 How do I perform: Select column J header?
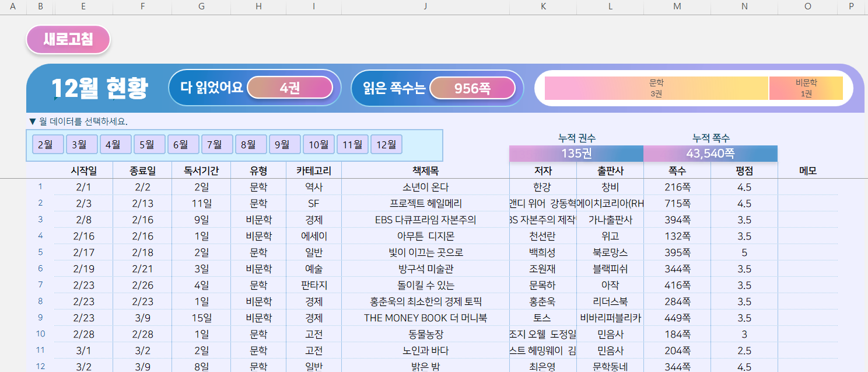425,6
